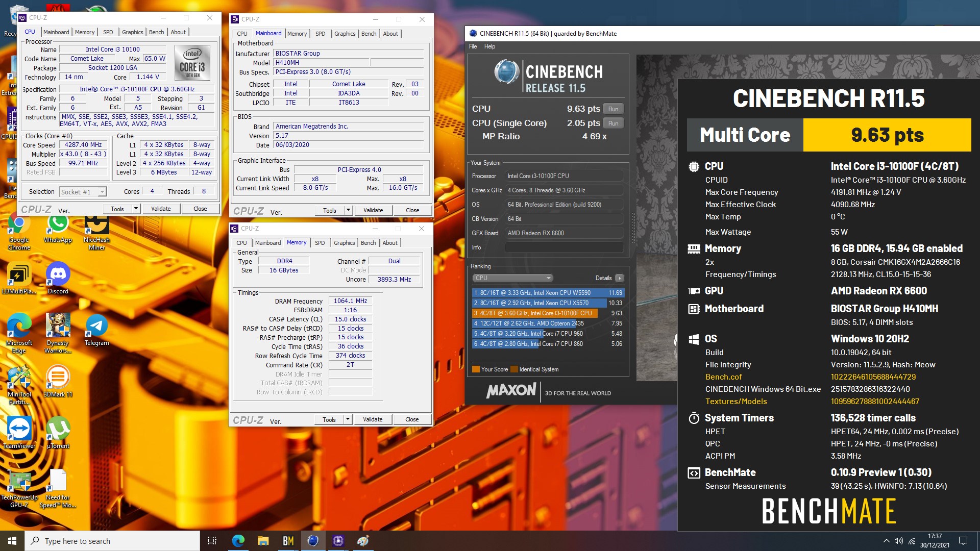Open Graphics tab in Mainboard CPU-Z window
Viewport: 980px width, 551px height.
pyautogui.click(x=345, y=34)
